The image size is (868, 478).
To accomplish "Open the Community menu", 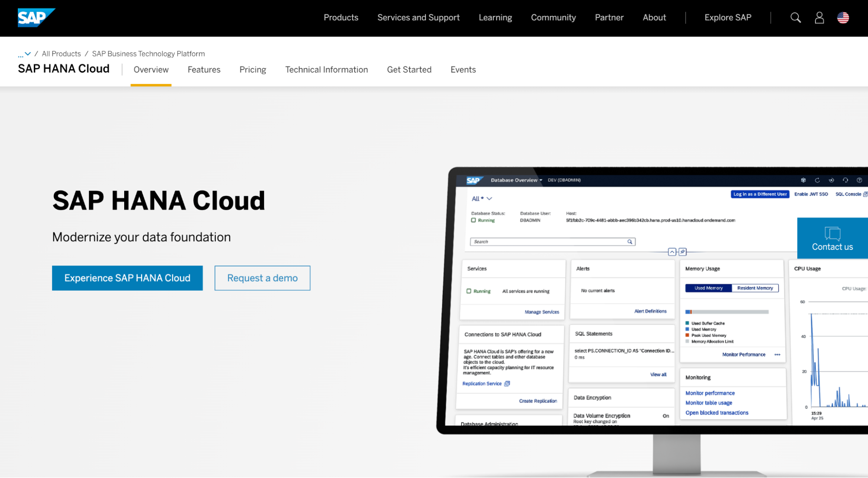I will coord(553,17).
